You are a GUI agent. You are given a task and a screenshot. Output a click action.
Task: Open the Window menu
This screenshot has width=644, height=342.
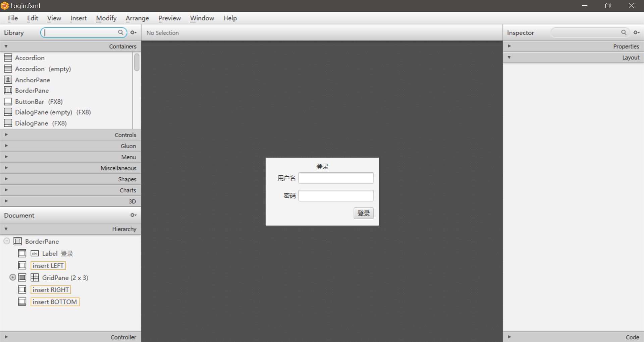(x=202, y=18)
